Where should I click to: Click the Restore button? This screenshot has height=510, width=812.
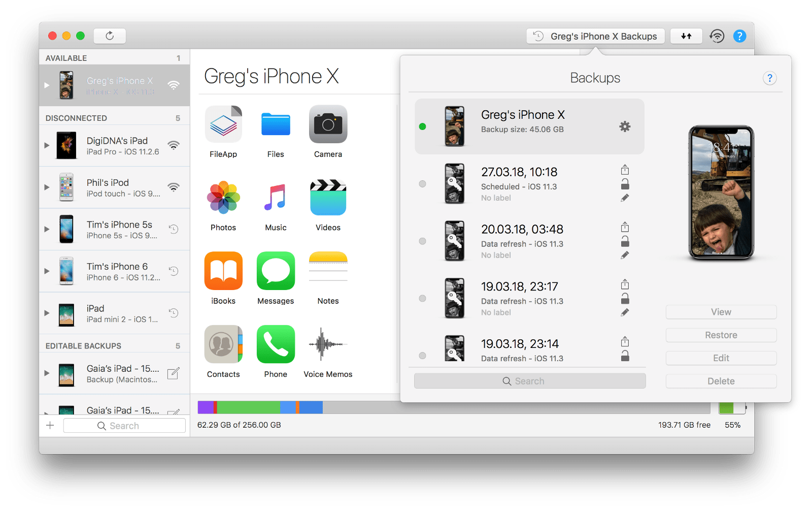(x=721, y=335)
